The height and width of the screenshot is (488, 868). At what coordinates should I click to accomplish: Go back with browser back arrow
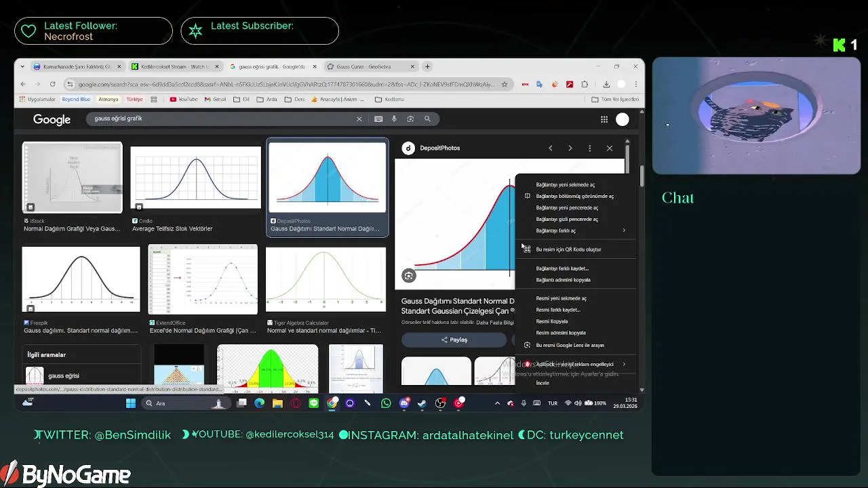point(23,84)
